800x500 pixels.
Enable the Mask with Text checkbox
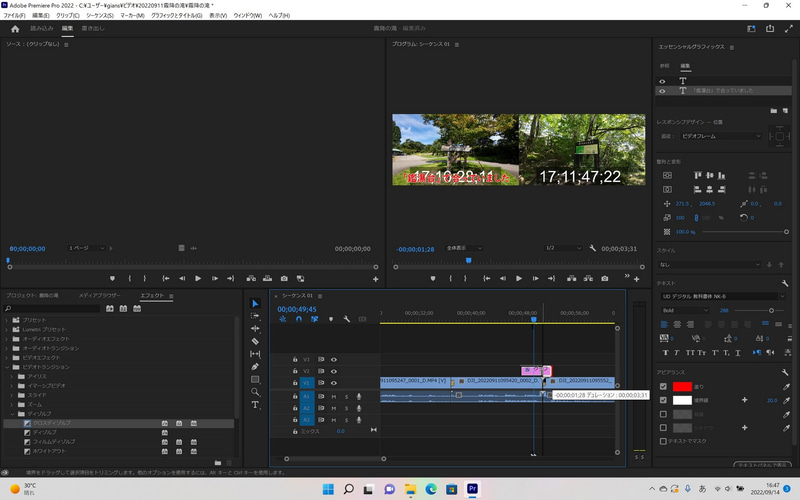click(663, 441)
